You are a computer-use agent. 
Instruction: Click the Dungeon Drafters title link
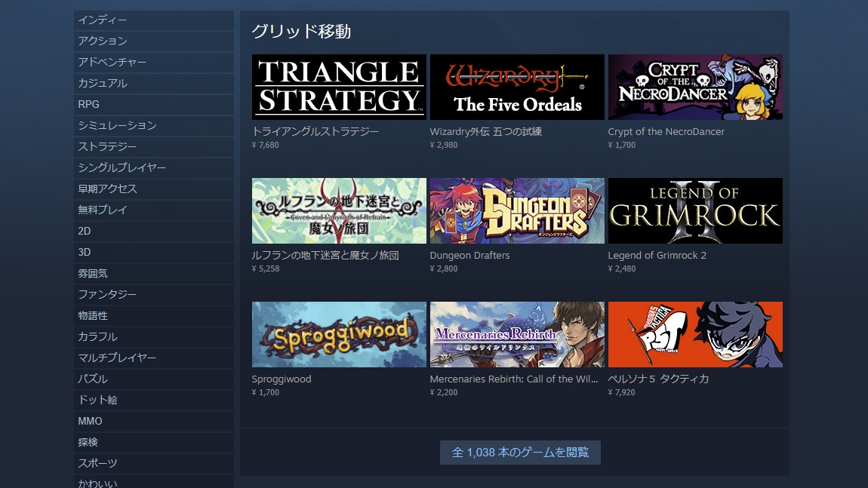[469, 256]
